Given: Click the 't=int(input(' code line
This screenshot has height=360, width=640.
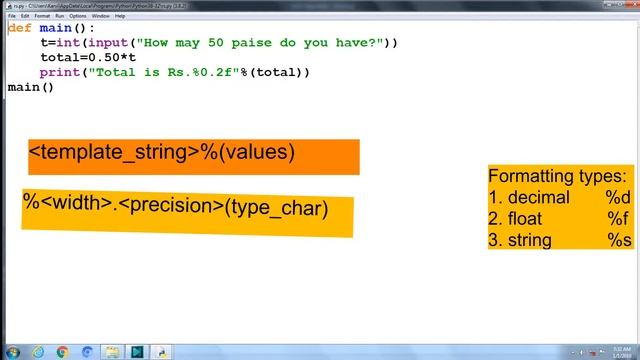Looking at the screenshot, I should click(219, 43).
